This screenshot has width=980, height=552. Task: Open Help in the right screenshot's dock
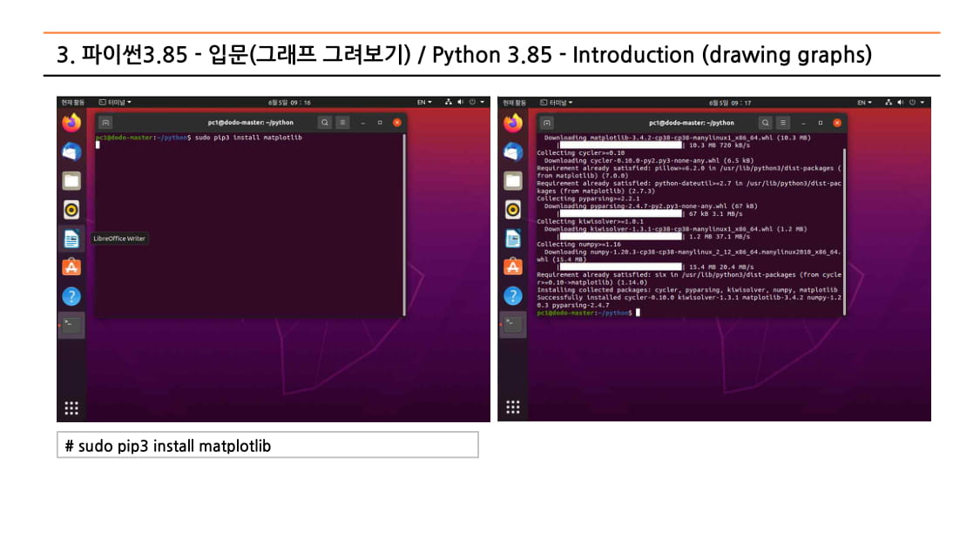coord(513,296)
